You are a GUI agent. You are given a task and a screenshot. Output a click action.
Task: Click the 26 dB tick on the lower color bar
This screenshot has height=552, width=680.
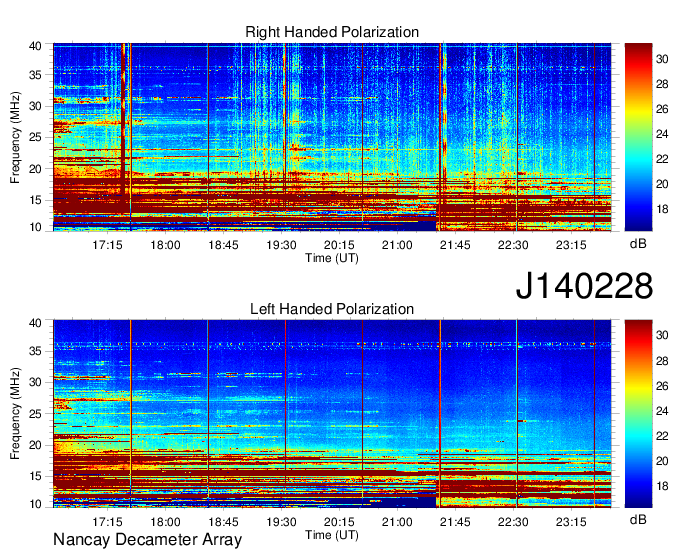click(662, 385)
